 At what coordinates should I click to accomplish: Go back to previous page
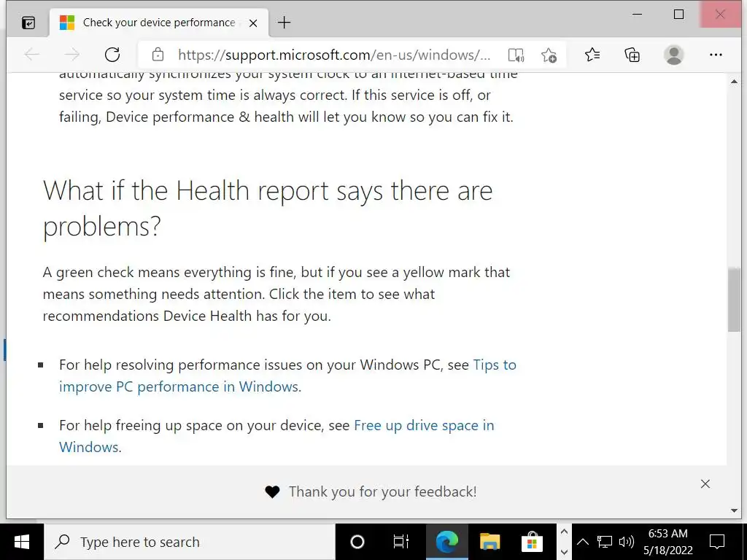(32, 55)
